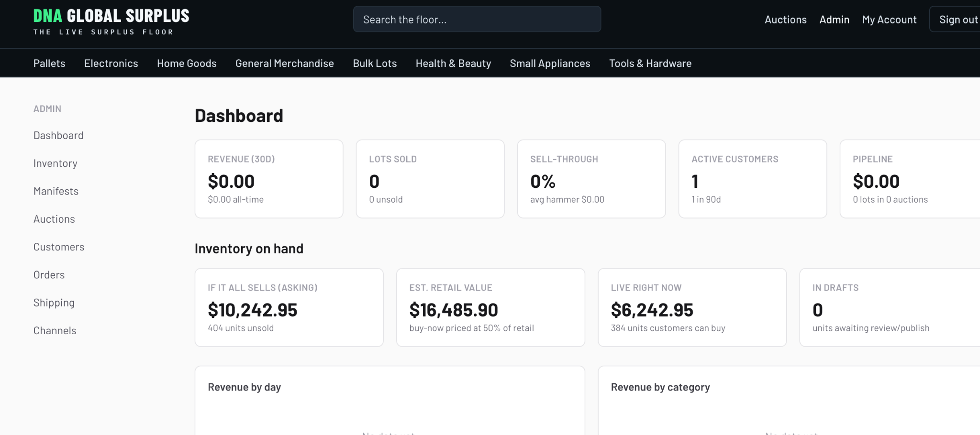The width and height of the screenshot is (980, 435).
Task: Click the Pipeline card
Action: 910,179
